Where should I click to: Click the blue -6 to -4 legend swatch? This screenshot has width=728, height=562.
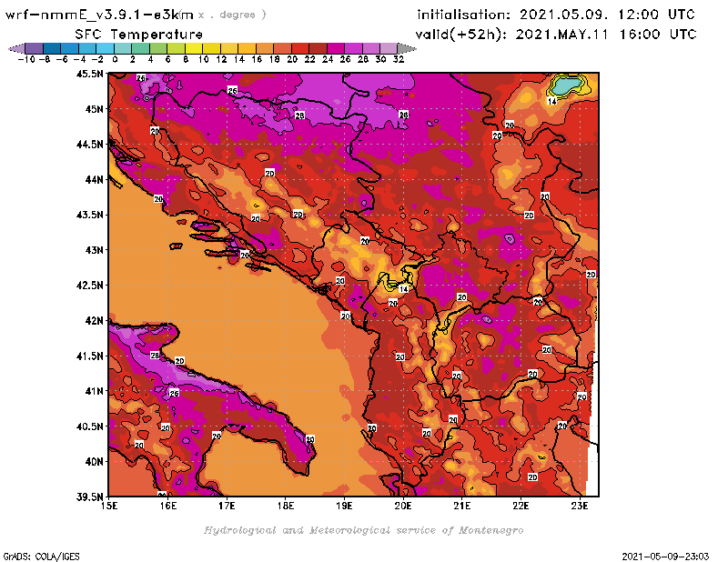point(70,48)
